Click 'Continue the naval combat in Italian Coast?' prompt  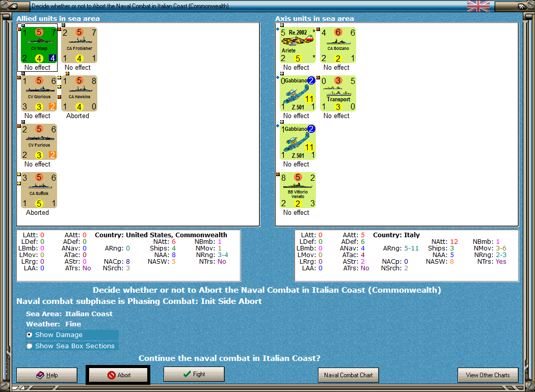230,358
